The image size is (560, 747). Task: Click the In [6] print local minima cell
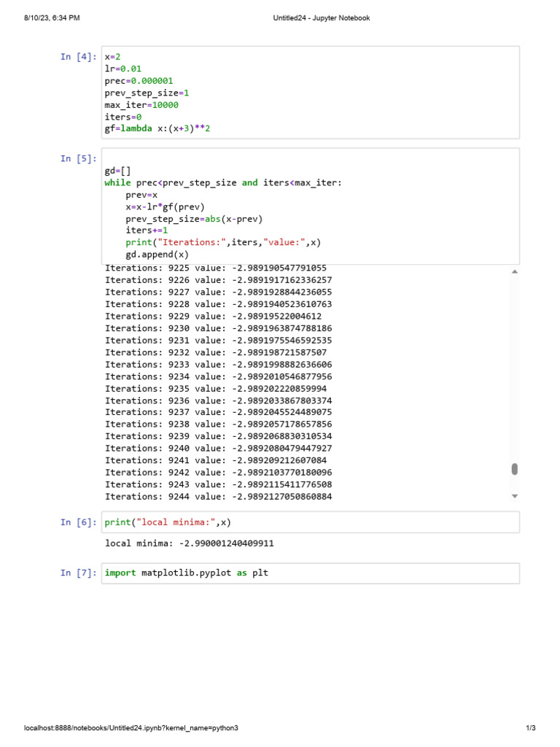click(311, 522)
